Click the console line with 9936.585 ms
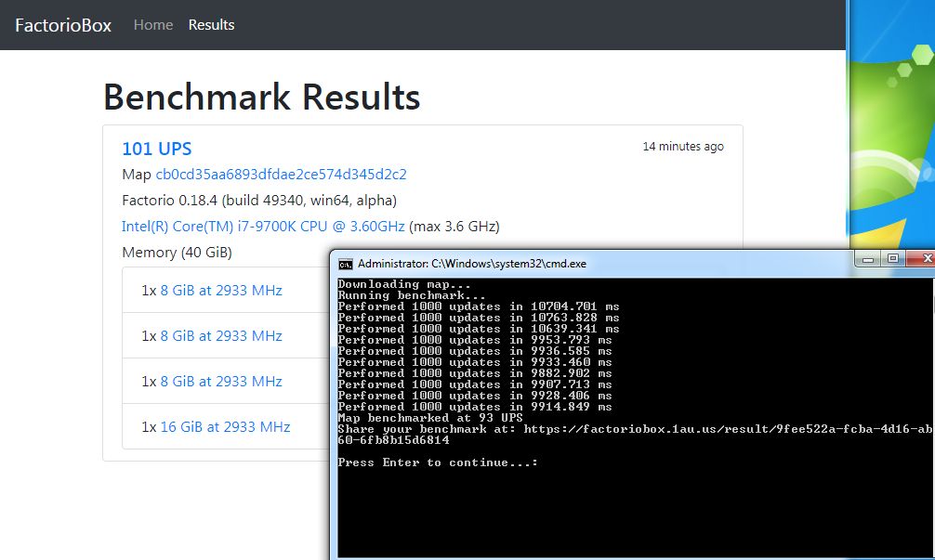Viewport: 935px width, 560px height. pyautogui.click(x=475, y=351)
